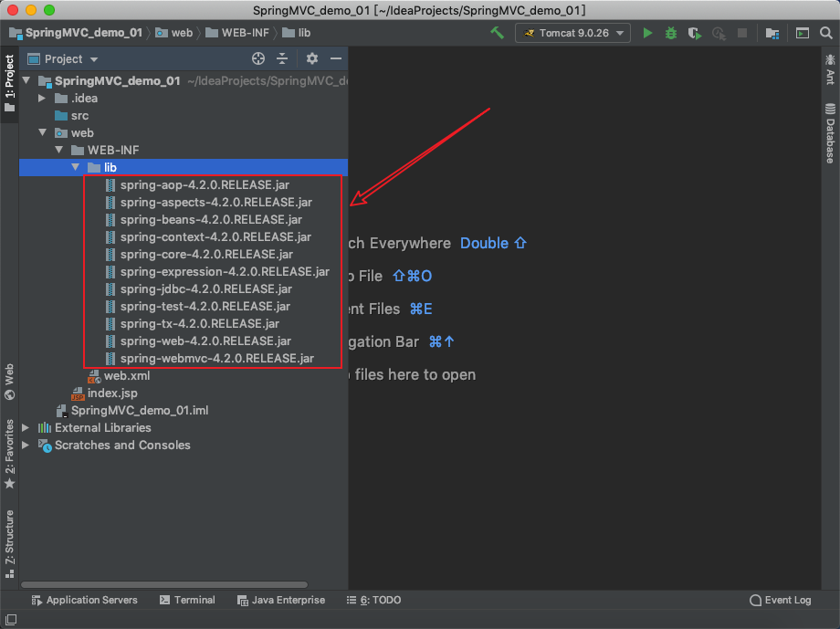The height and width of the screenshot is (629, 840).
Task: Collapse the web folder arrow
Action: (x=43, y=133)
